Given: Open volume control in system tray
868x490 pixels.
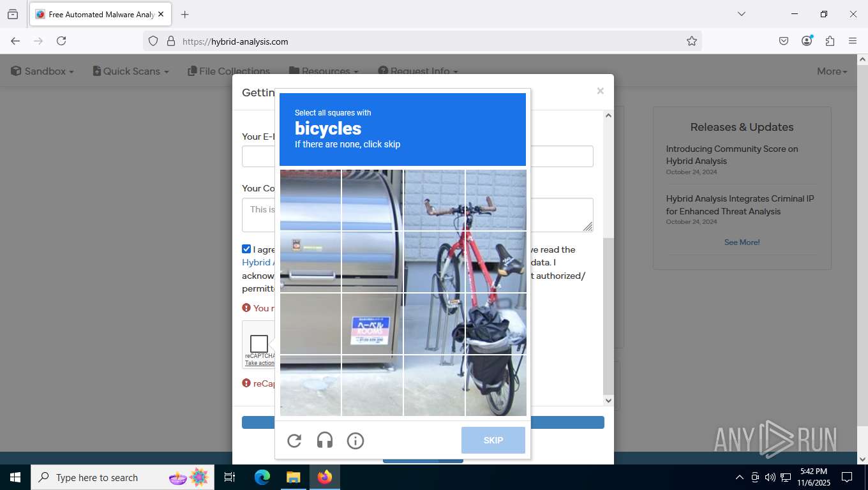Looking at the screenshot, I should point(770,477).
